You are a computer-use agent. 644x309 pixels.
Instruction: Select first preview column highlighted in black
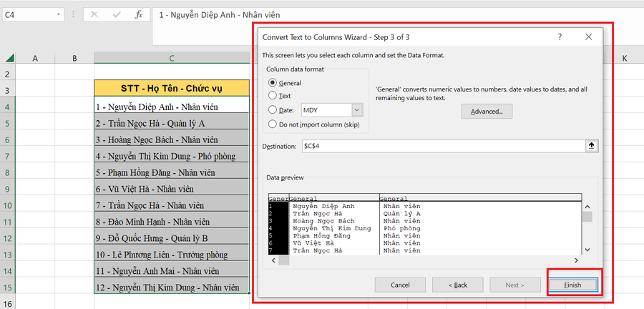coord(278,225)
